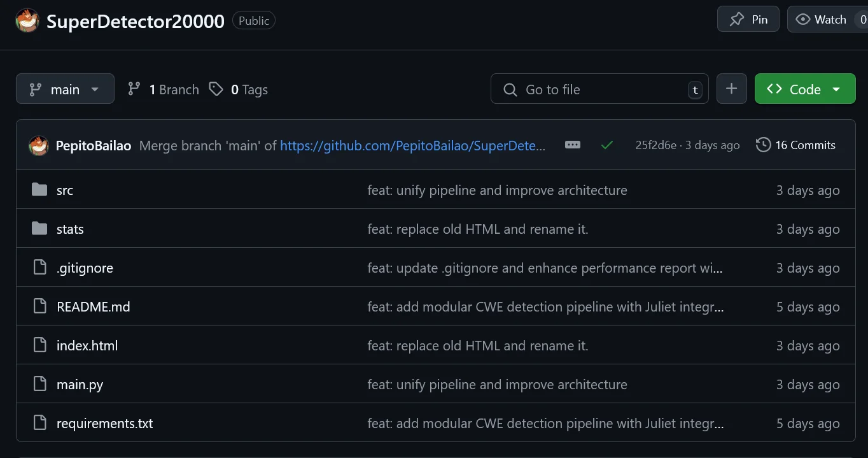The width and height of the screenshot is (868, 458).
Task: Open the PepitoBailao author link
Action: 94,146
